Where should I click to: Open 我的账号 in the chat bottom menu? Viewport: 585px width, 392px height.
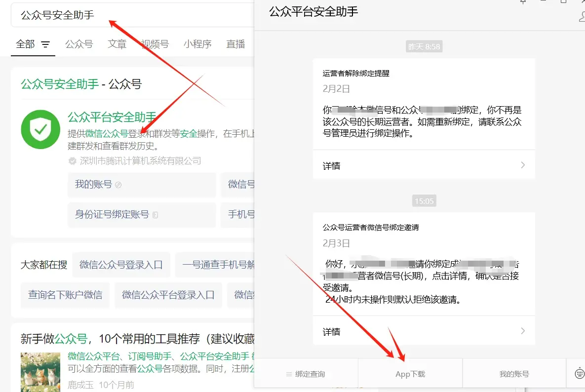point(514,374)
